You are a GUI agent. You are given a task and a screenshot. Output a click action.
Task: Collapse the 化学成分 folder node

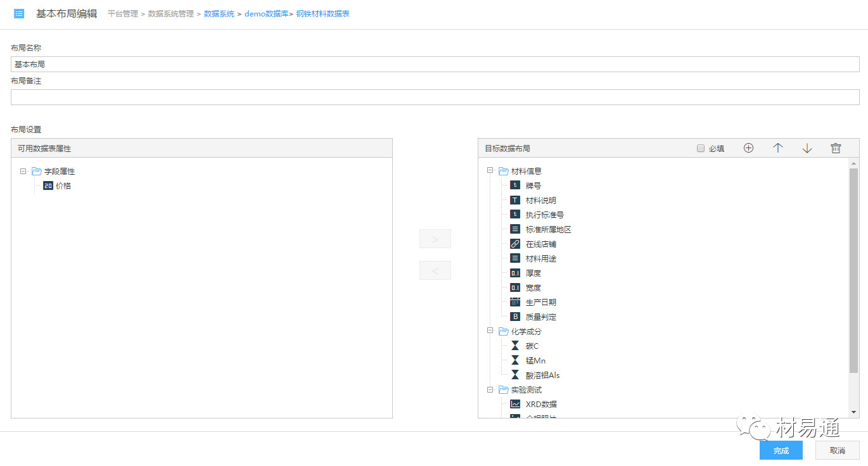[490, 331]
